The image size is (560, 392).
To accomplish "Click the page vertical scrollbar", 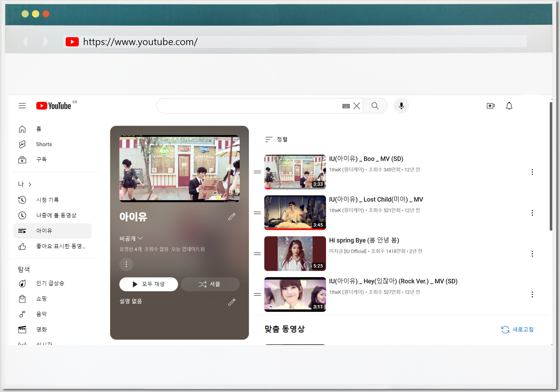I will click(551, 166).
